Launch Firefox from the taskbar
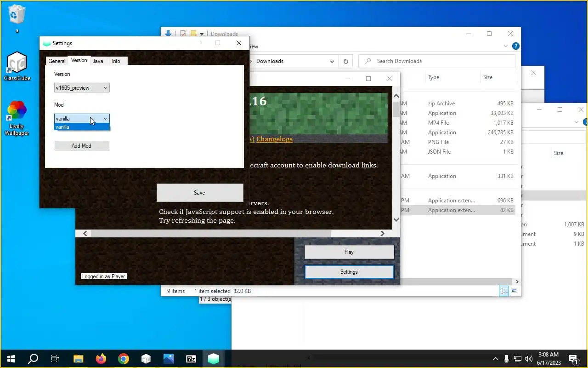Viewport: 588px width, 368px height. (x=101, y=359)
